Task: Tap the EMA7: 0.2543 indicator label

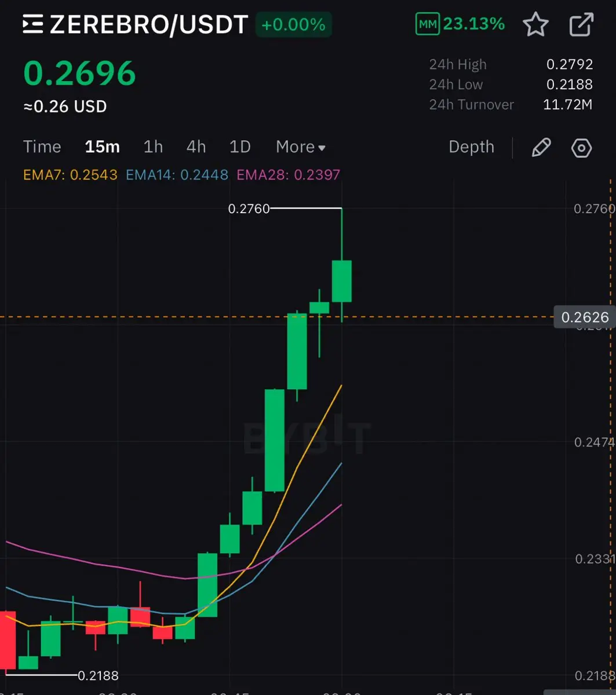Action: [x=70, y=174]
